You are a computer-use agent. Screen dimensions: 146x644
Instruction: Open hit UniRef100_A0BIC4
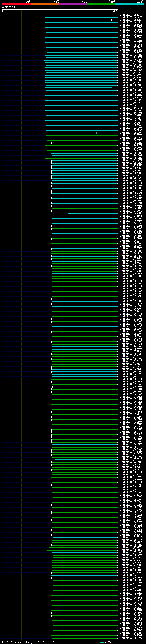coord(131,623)
